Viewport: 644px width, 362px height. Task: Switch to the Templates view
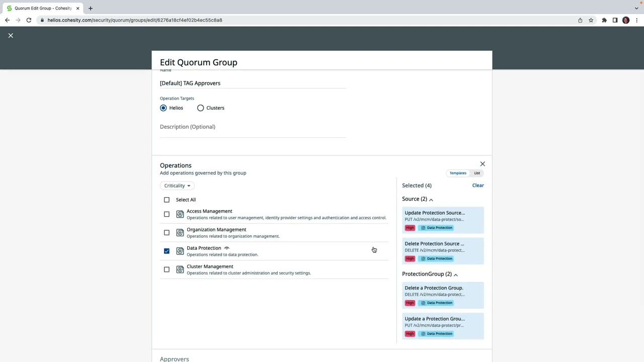pos(458,173)
